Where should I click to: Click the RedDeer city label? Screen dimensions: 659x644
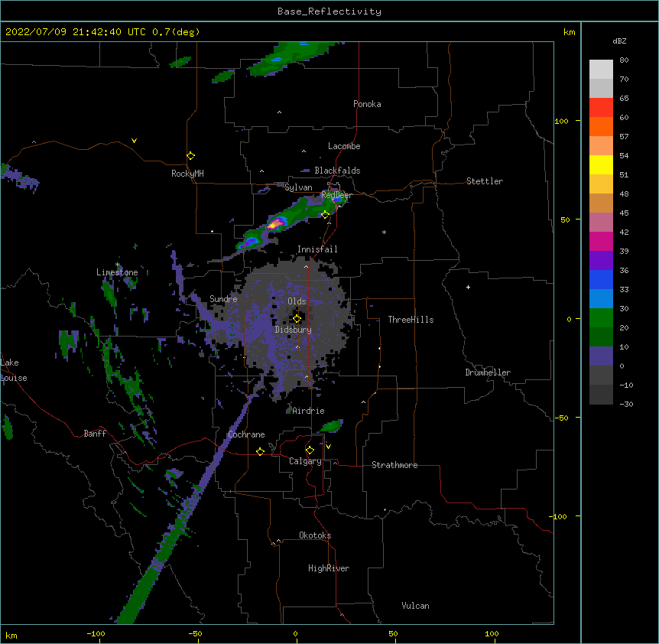pos(336,195)
